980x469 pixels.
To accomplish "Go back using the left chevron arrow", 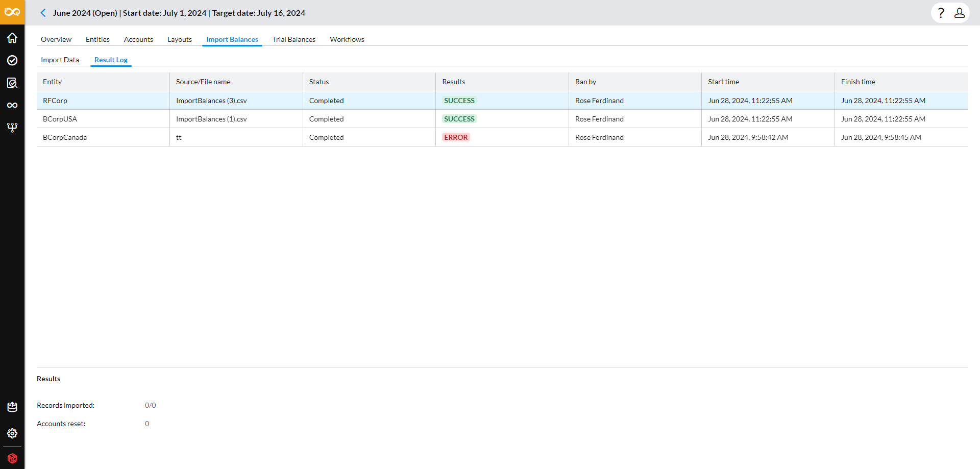I will point(43,13).
